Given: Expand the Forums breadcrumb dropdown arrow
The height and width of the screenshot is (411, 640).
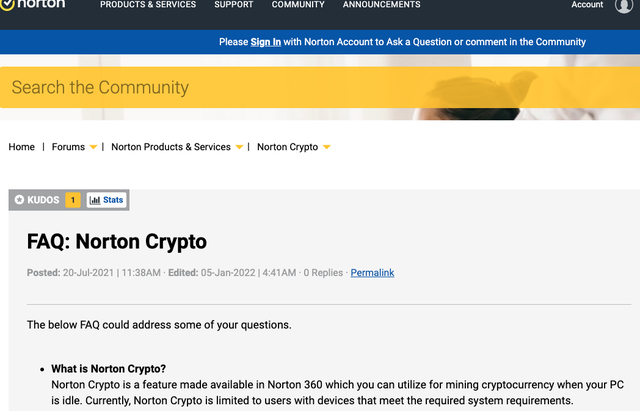Looking at the screenshot, I should (x=93, y=148).
